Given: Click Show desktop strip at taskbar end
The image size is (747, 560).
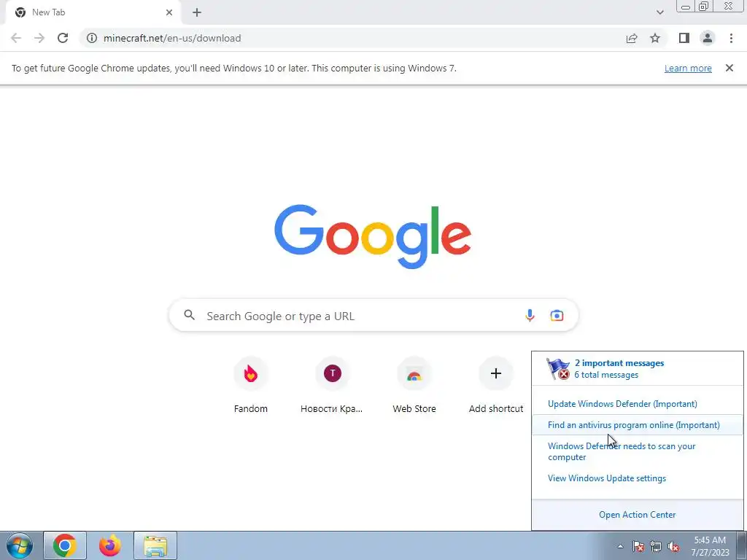Looking at the screenshot, I should [x=741, y=545].
